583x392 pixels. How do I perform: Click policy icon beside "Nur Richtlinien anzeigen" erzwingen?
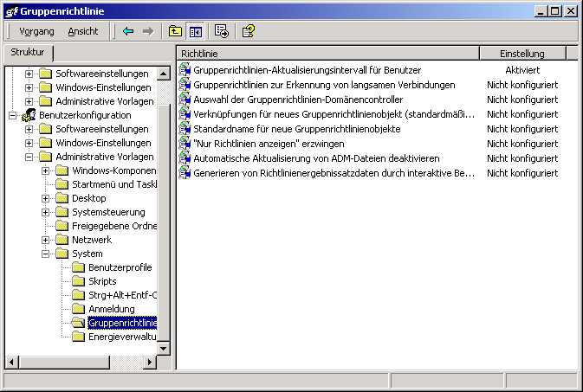pyautogui.click(x=185, y=144)
